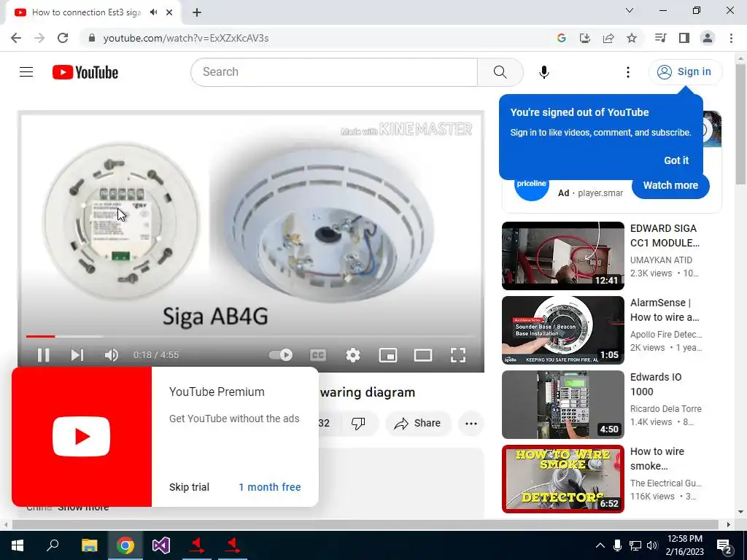This screenshot has height=560, width=747.
Task: Toggle the Chrome side panel
Action: (684, 38)
